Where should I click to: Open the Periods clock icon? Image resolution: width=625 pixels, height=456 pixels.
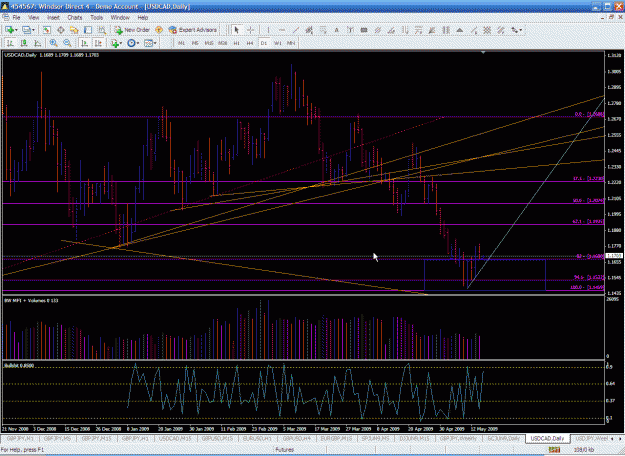131,43
